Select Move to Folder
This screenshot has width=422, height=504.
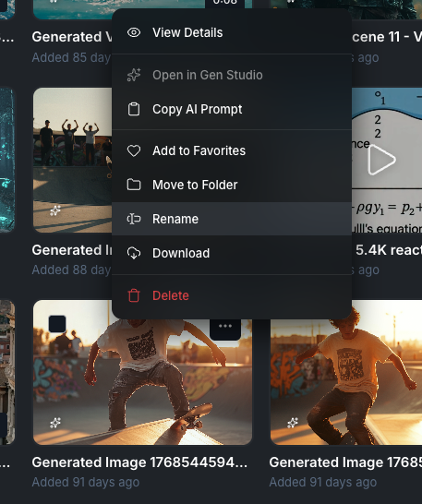[232, 185]
